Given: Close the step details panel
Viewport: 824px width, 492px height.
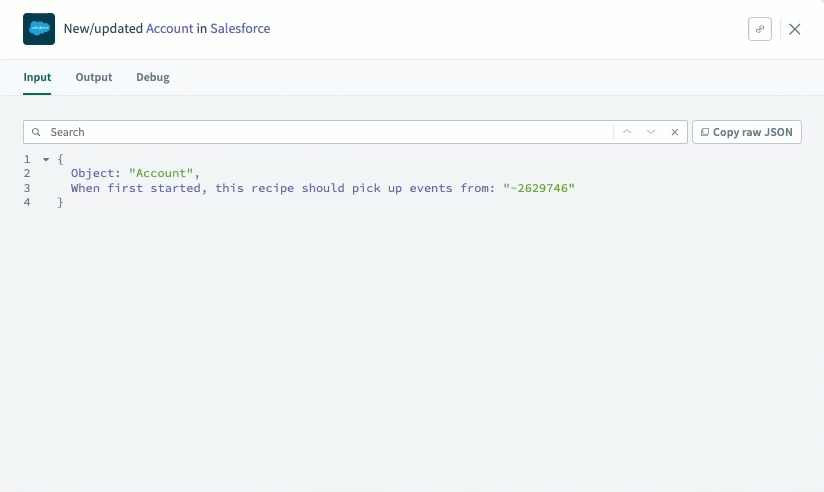Looking at the screenshot, I should [x=795, y=29].
